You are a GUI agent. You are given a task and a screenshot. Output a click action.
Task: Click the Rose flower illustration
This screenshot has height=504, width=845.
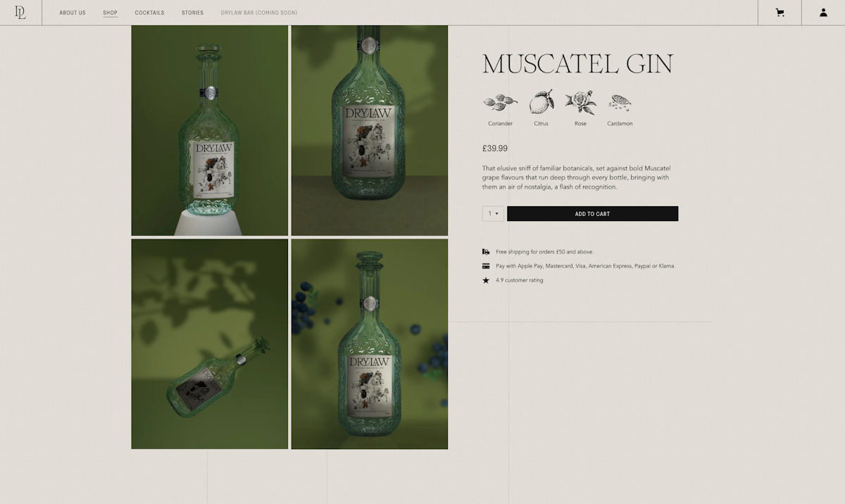[580, 103]
